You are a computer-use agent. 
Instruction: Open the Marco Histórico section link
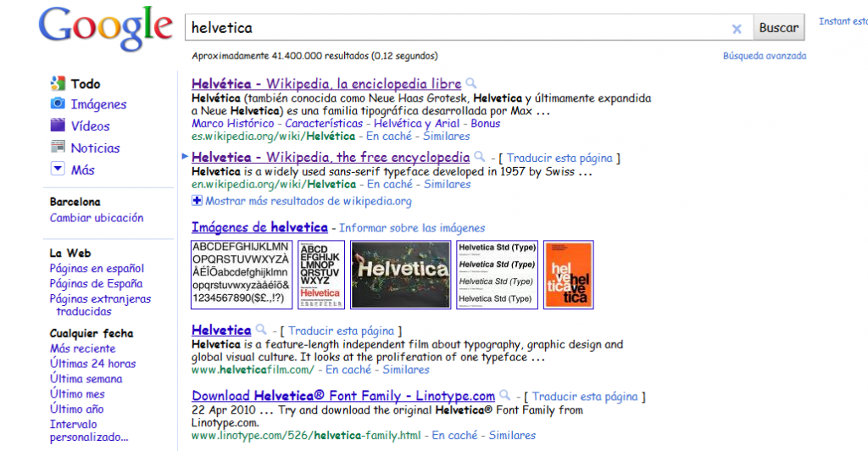(x=233, y=124)
